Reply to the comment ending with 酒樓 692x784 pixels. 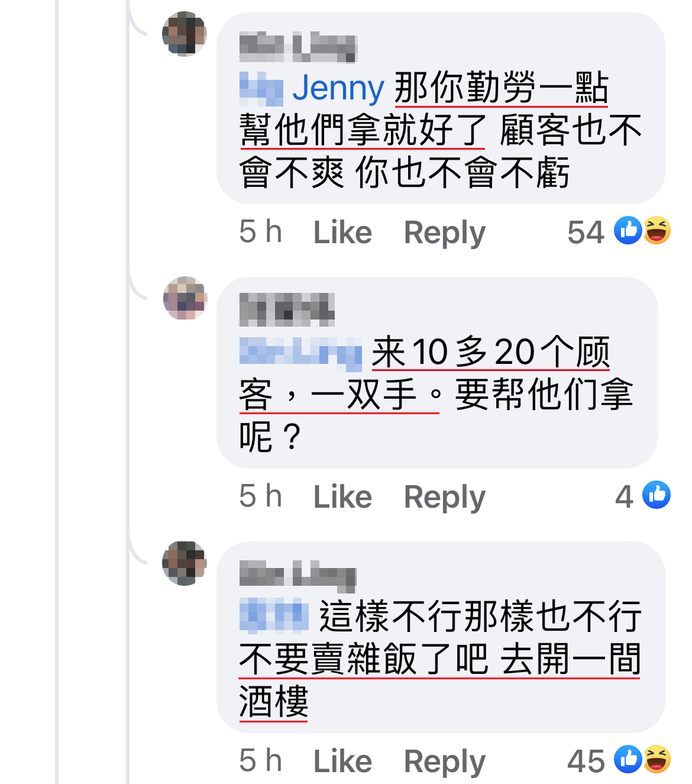[444, 762]
